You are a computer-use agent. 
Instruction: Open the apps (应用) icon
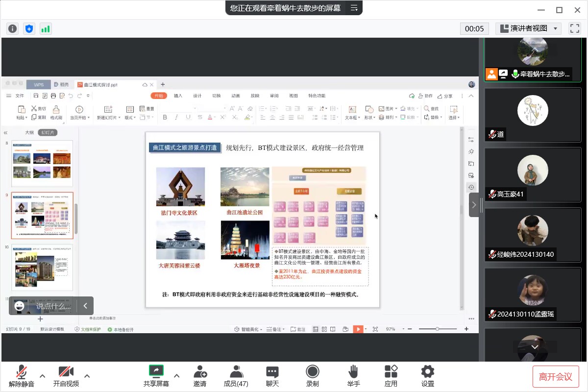point(391,376)
